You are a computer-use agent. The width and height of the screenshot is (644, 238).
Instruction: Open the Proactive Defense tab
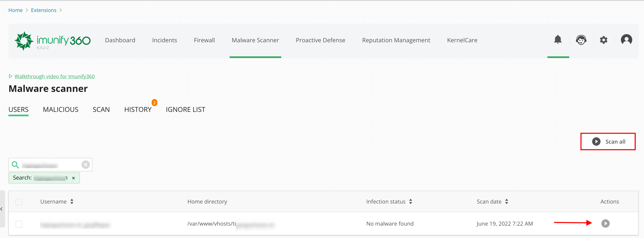[x=321, y=40]
